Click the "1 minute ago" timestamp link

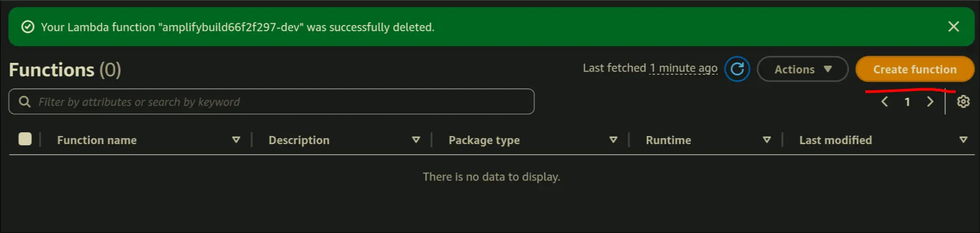[x=683, y=68]
